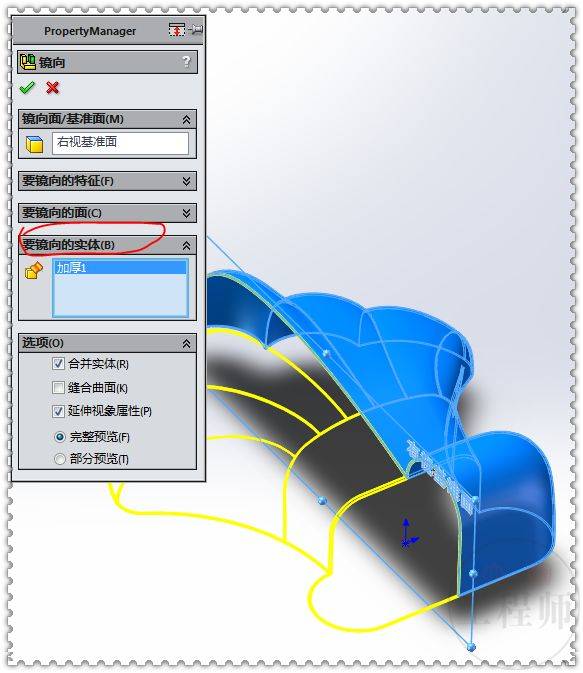The image size is (583, 673).
Task: Select the 完整预览(F) radio button
Action: (x=60, y=437)
